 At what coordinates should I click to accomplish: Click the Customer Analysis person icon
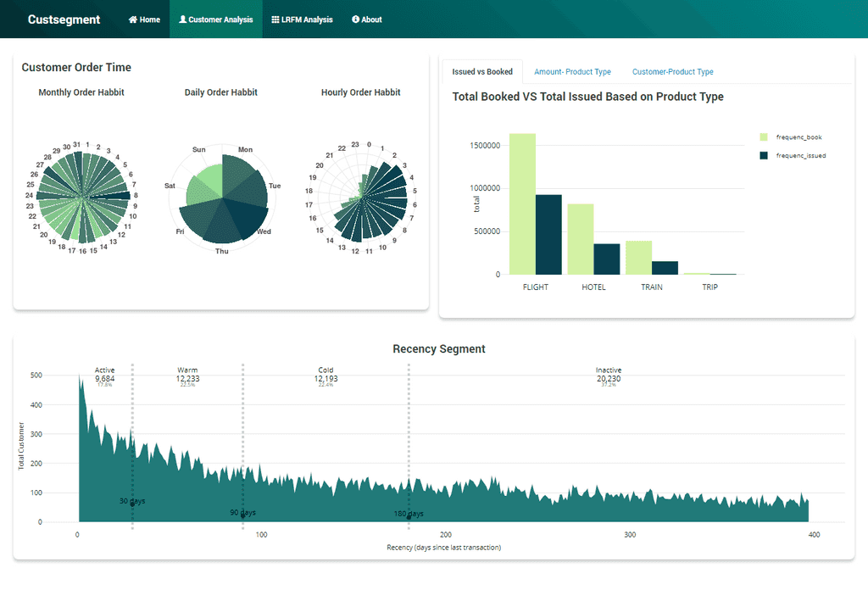pyautogui.click(x=182, y=19)
